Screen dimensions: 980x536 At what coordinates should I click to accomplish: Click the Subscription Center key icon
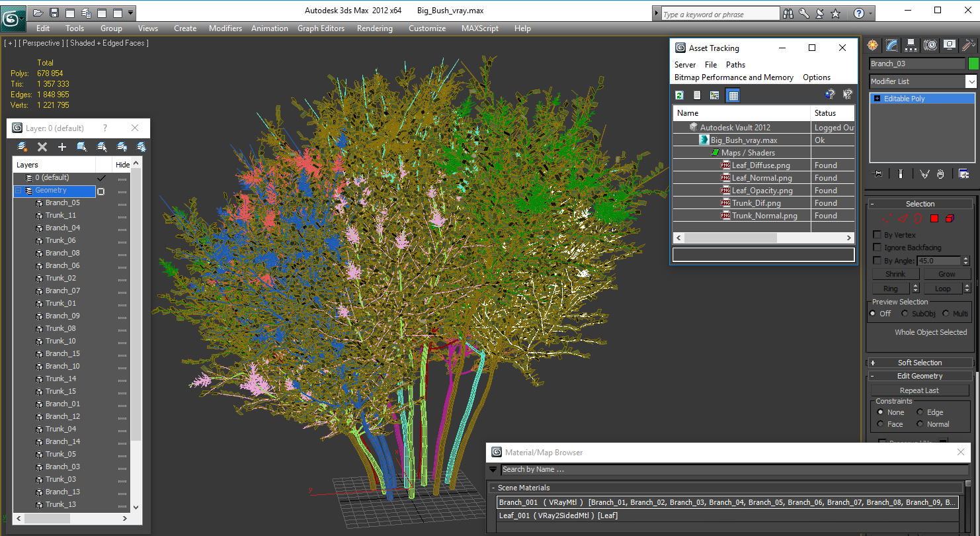click(804, 13)
